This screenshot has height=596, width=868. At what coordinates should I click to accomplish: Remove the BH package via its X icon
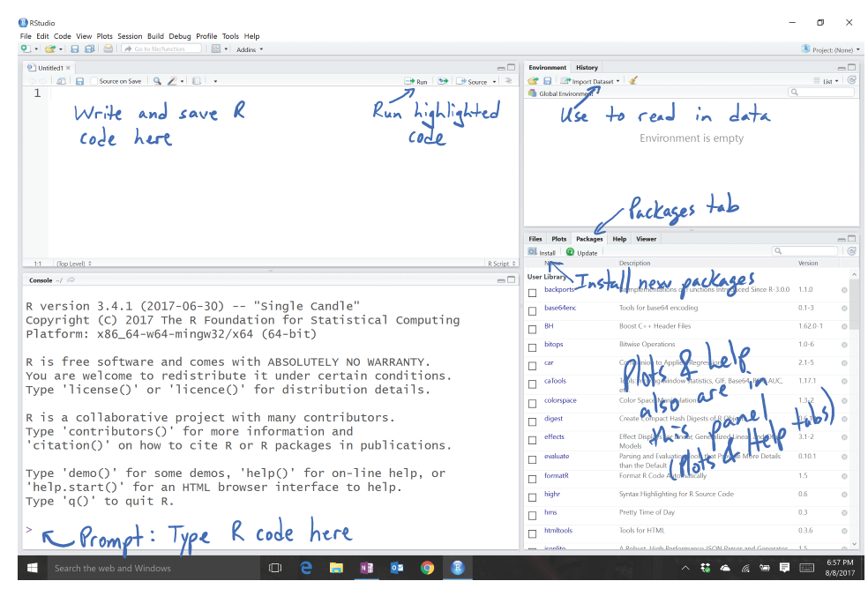click(x=844, y=326)
